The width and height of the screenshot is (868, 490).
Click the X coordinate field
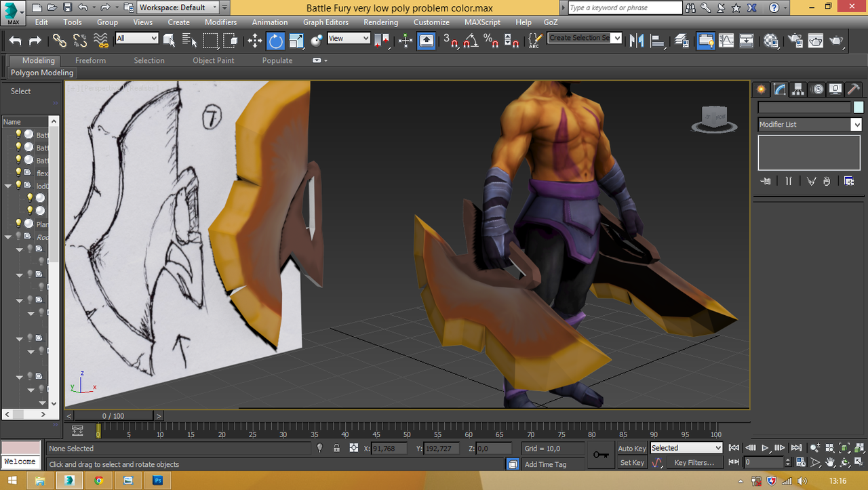[x=389, y=449]
